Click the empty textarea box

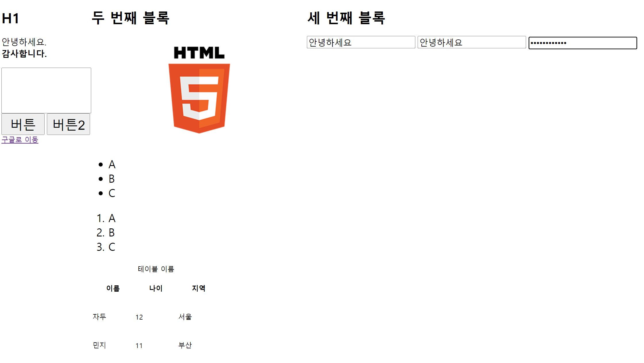[x=46, y=91]
